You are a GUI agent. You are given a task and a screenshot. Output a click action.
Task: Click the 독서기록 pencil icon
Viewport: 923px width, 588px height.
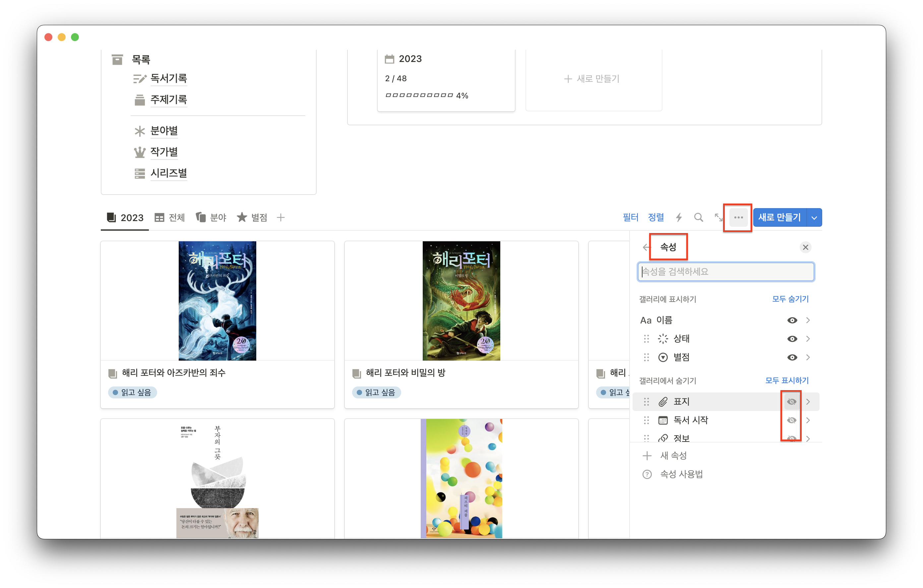point(140,79)
